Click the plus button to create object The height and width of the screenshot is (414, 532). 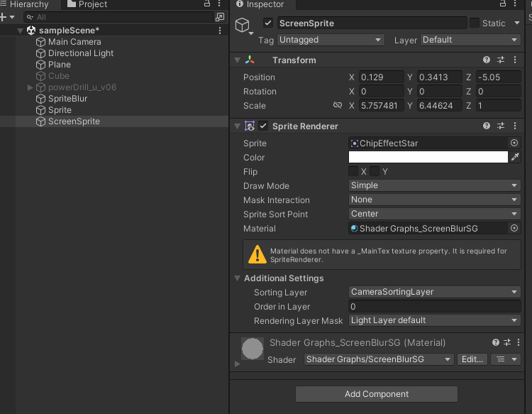coord(3,17)
